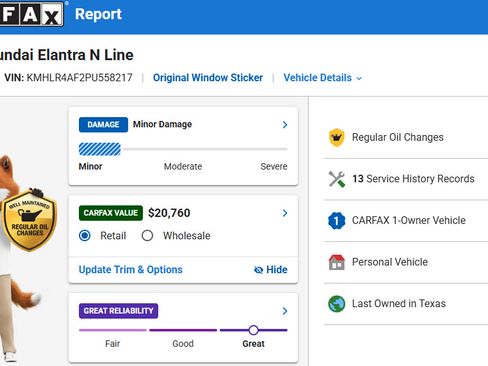Click the crossed-eye icon beside Hide
The image size is (488, 366).
(x=258, y=270)
